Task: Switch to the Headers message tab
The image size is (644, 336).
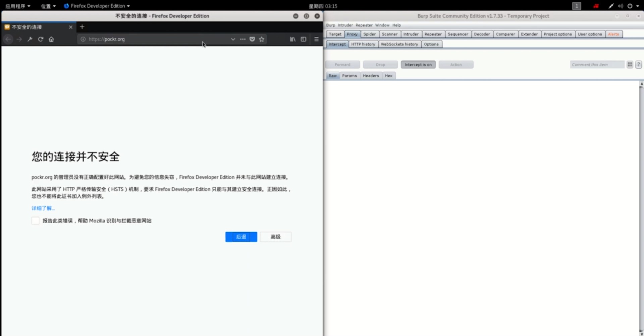Action: click(371, 76)
